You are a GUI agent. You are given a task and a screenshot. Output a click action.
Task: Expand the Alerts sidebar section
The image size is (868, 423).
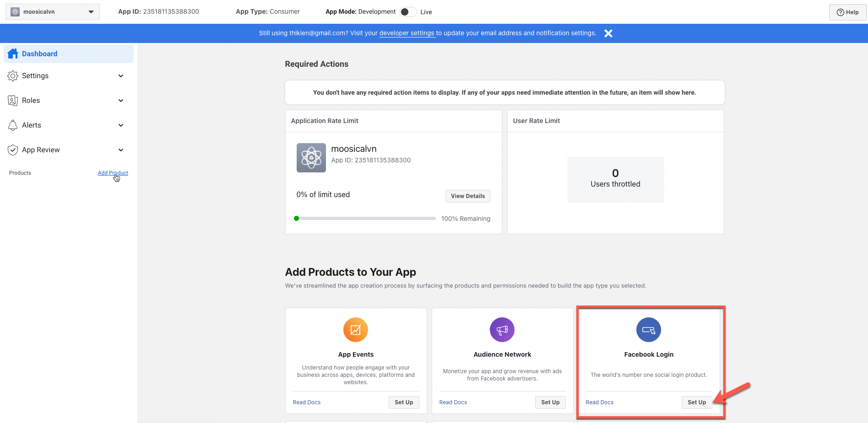[x=121, y=125]
